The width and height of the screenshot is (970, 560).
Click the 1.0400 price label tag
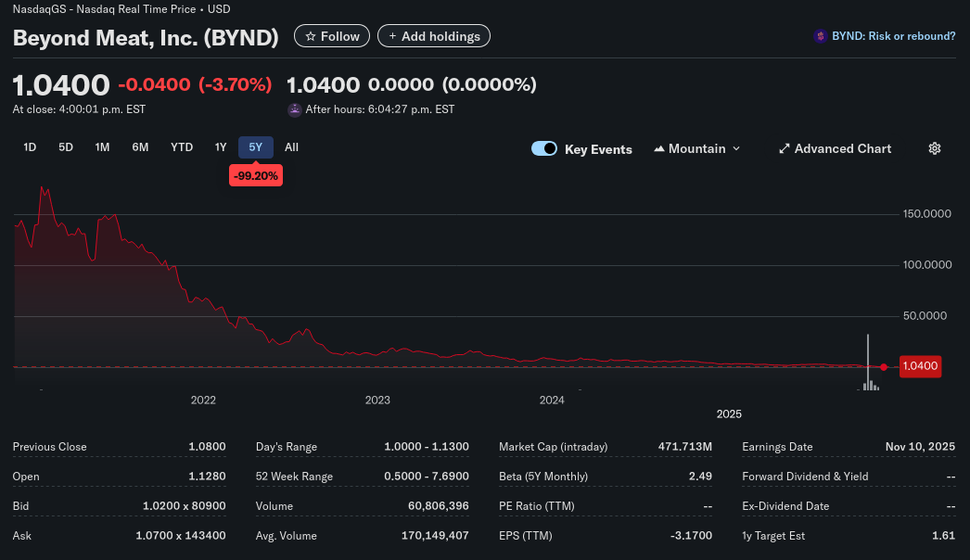[x=920, y=366]
